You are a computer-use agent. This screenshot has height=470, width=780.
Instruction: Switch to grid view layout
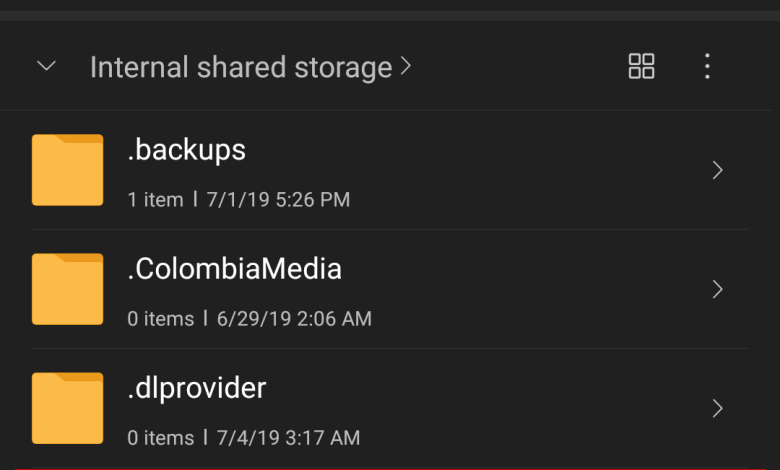click(641, 67)
